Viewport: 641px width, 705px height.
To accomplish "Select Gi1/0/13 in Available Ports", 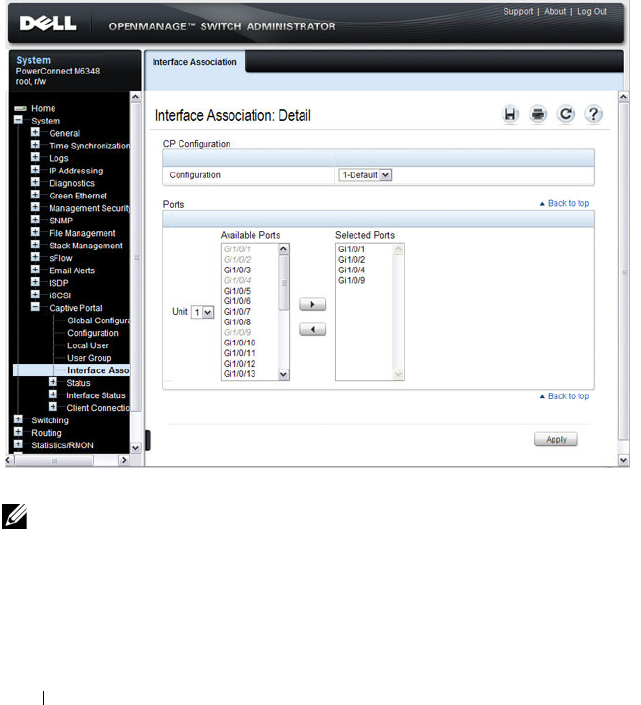I will (240, 374).
